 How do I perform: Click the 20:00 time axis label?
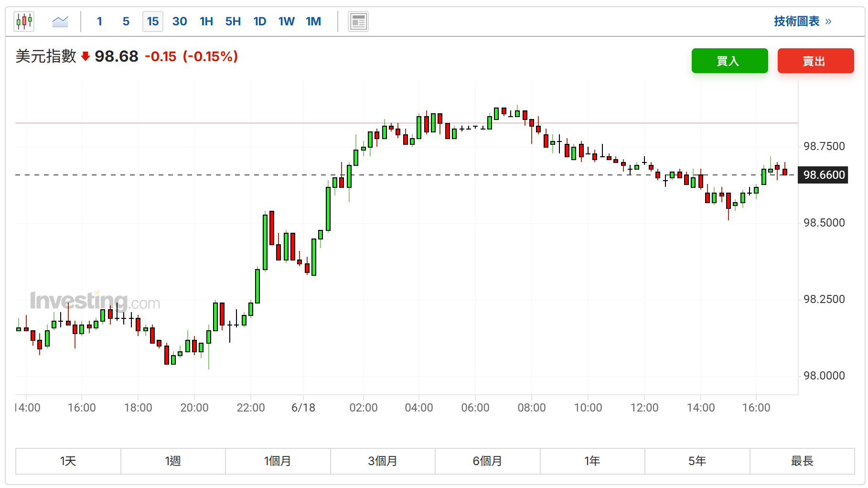point(194,408)
